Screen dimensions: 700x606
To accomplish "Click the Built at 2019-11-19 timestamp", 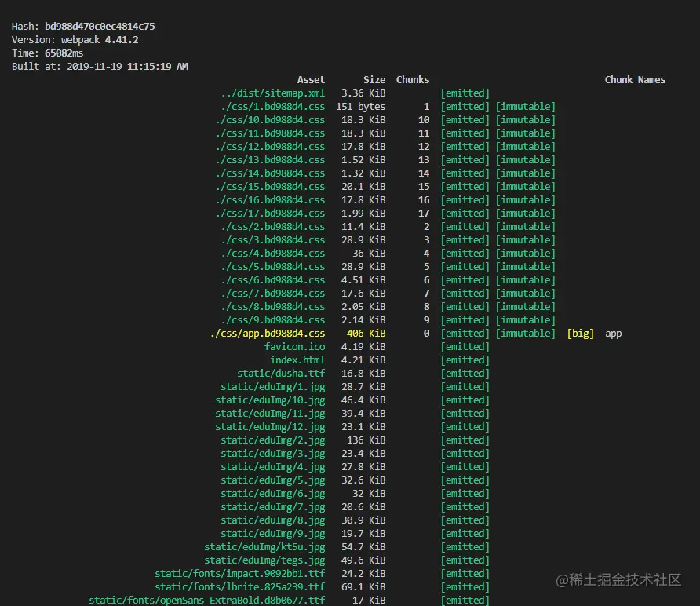I will pos(127,67).
